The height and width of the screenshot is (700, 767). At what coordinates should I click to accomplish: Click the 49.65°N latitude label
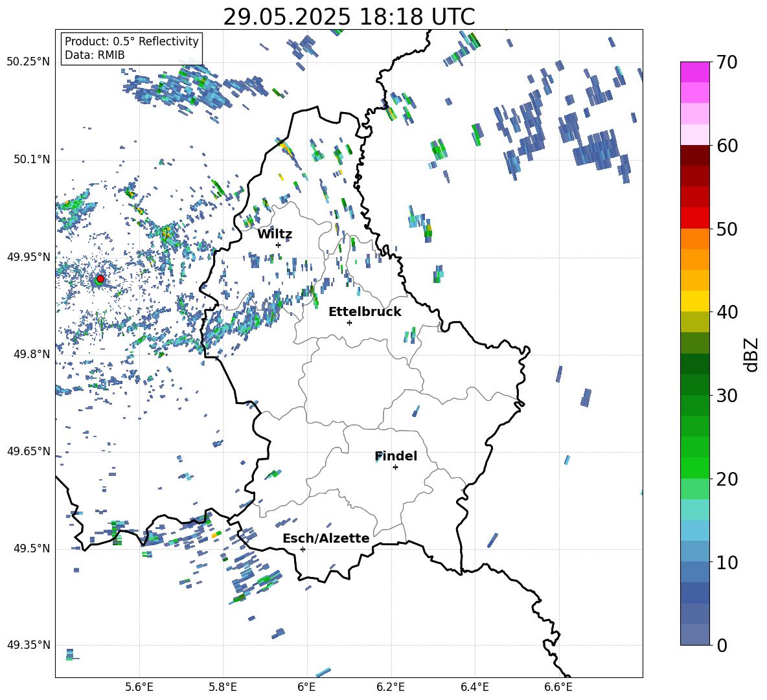(x=29, y=451)
